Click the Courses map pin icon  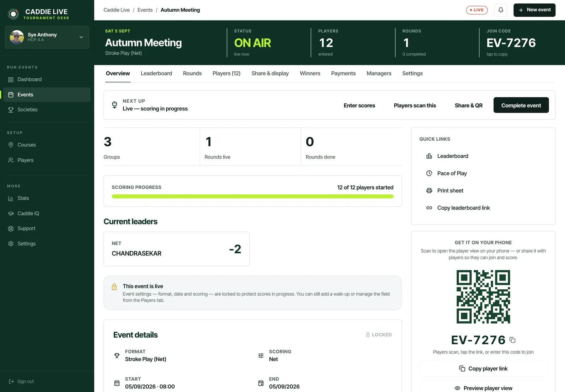click(11, 145)
